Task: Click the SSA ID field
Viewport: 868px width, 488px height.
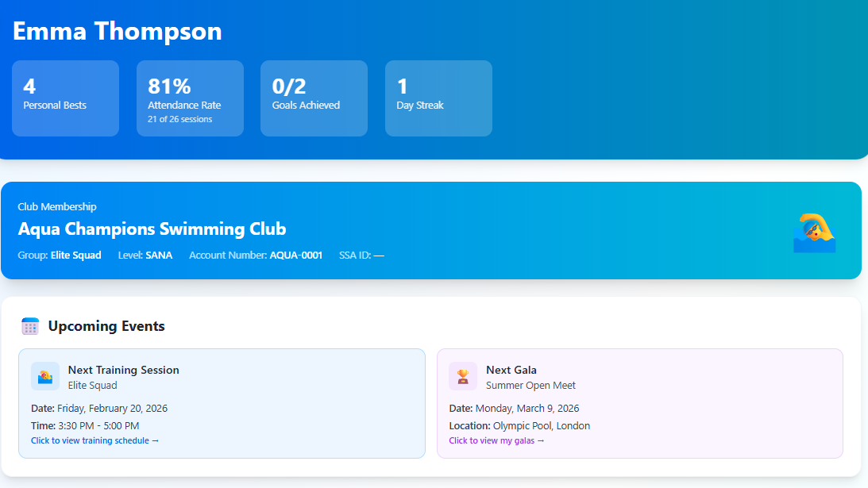Action: click(361, 255)
